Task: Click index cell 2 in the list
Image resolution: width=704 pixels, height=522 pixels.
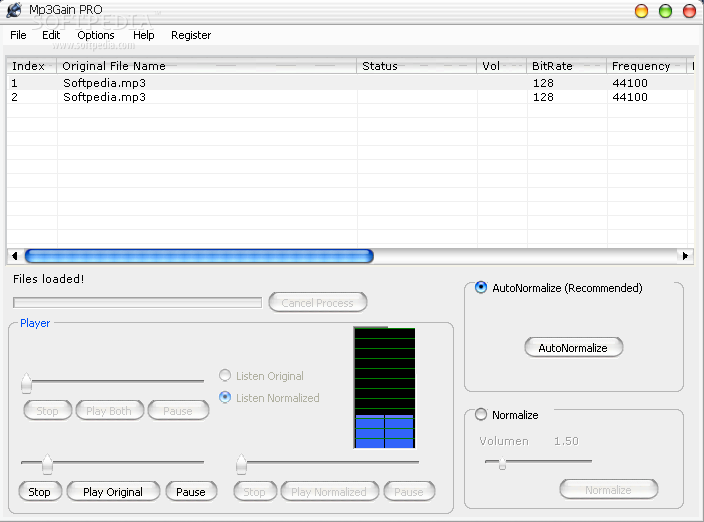Action: pyautogui.click(x=14, y=97)
